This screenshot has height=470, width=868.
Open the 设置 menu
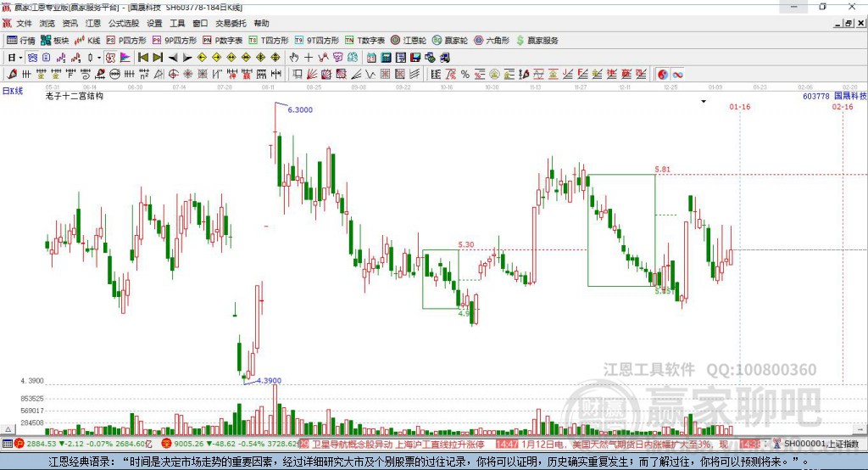tap(154, 23)
